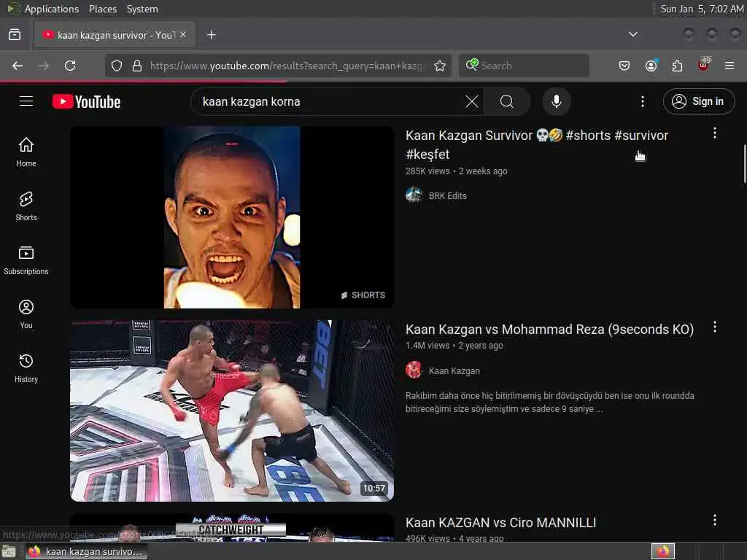Open the clock showing Sun Jan 5
This screenshot has height=560, width=747.
[x=702, y=9]
